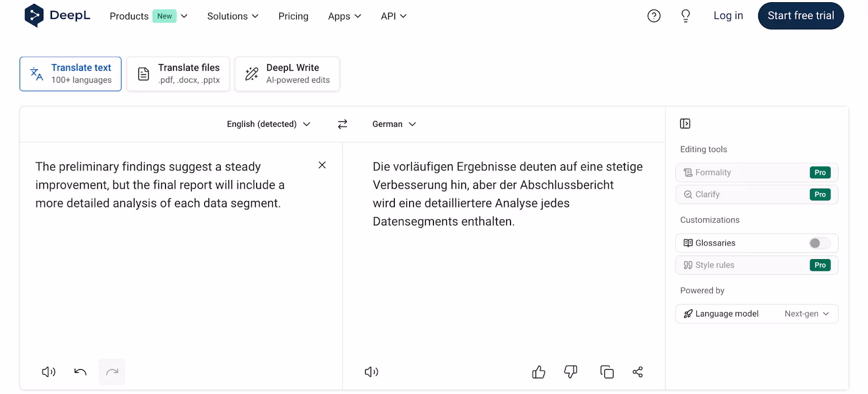Swap source and target languages
868x394 pixels.
tap(342, 124)
